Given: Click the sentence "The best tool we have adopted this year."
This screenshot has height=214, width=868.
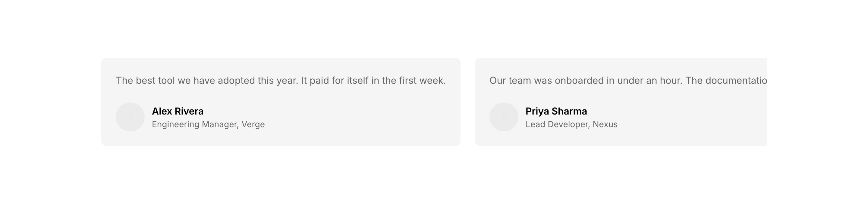Looking at the screenshot, I should pos(207,80).
